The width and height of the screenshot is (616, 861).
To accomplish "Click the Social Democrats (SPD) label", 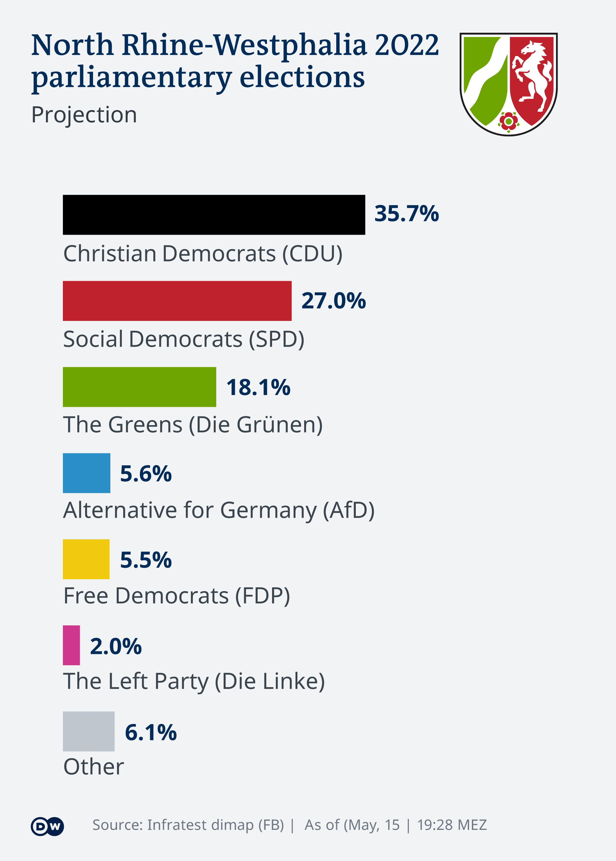I will [184, 339].
